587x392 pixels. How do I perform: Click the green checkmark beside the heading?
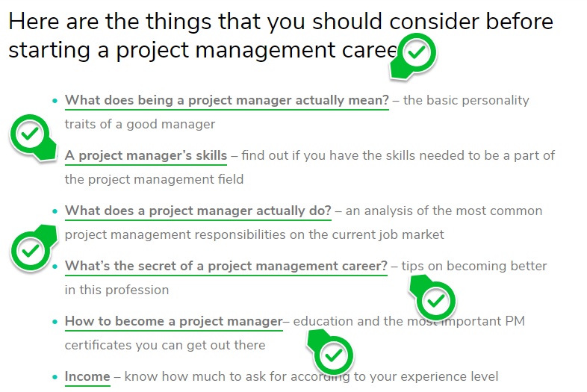[x=417, y=53]
